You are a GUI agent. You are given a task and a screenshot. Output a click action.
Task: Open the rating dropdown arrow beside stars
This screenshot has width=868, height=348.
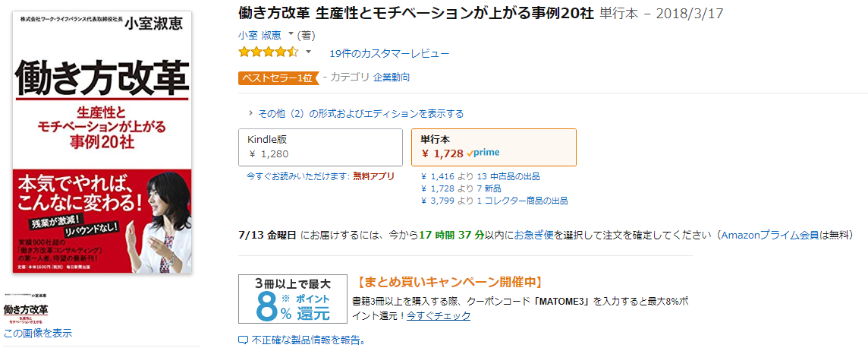point(309,52)
